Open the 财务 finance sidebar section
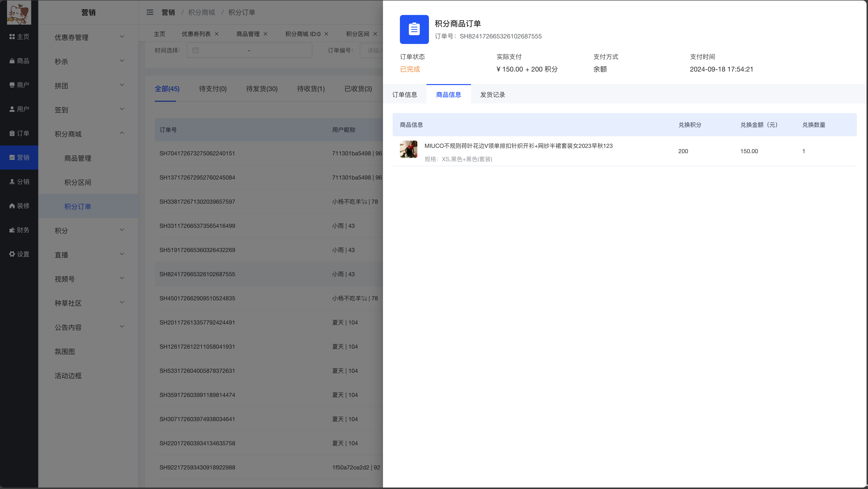Screen dimensions: 868x489 tap(19, 230)
